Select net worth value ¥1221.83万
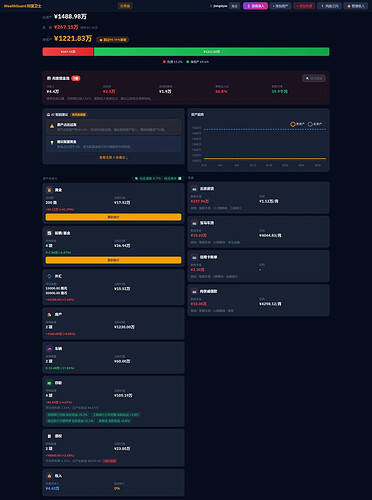 [73, 39]
